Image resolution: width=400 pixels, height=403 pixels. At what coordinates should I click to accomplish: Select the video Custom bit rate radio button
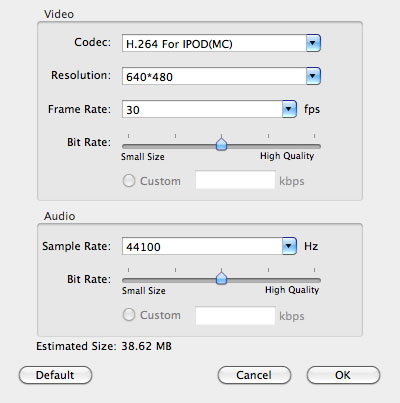point(129,181)
